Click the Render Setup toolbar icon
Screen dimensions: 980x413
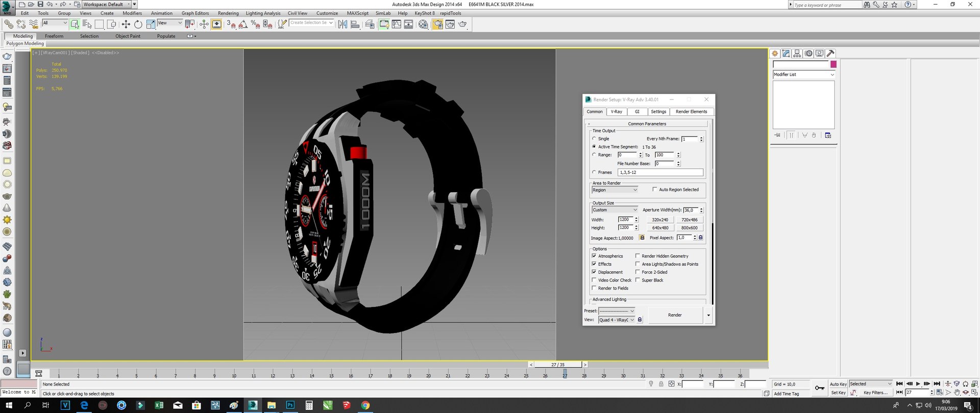coord(437,24)
